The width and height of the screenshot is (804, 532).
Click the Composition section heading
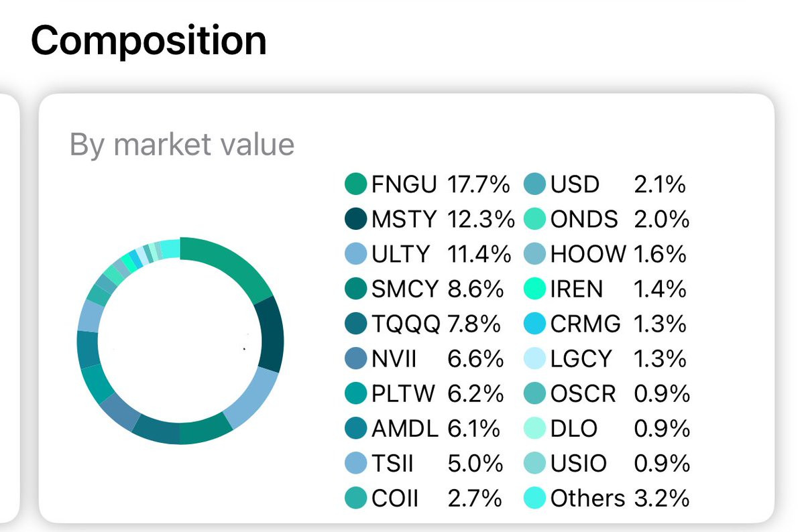[148, 40]
